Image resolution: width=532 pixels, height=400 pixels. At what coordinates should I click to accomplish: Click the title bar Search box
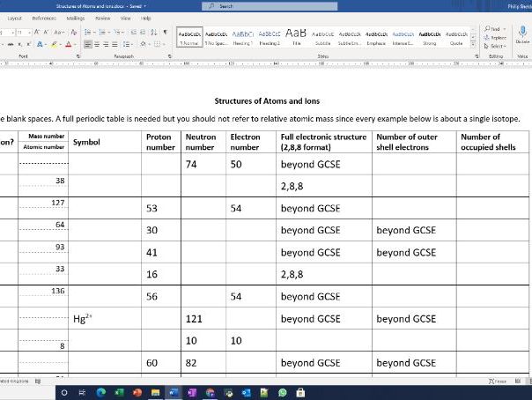[x=270, y=6]
